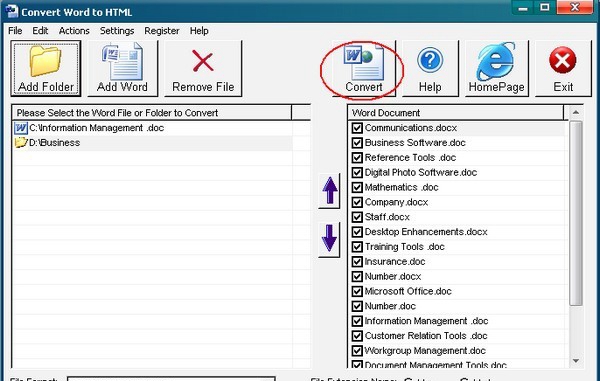
Task: Move selected document down with purple arrow
Action: tap(329, 239)
